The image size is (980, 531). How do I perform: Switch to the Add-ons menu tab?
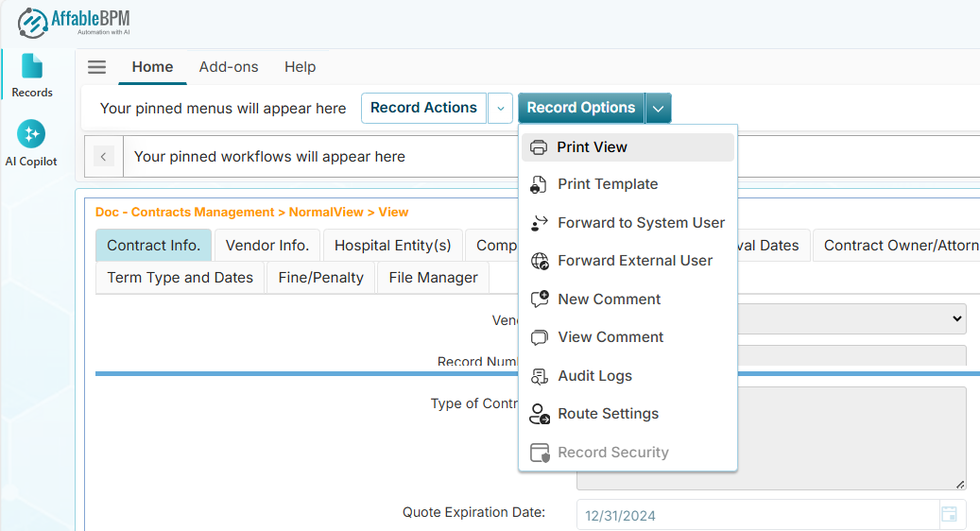pyautogui.click(x=229, y=67)
